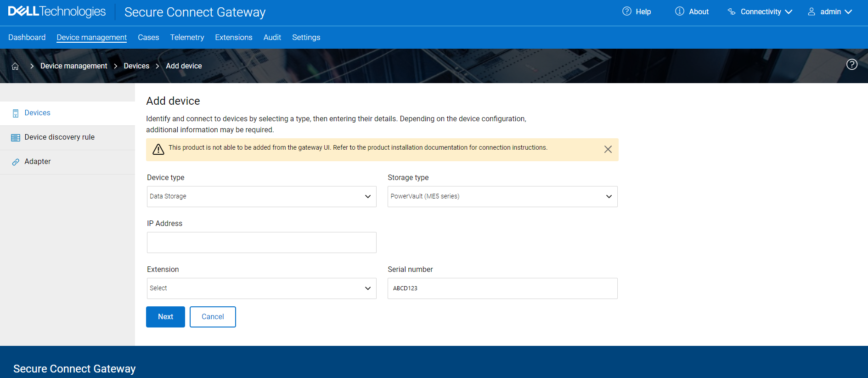The image size is (868, 378).
Task: Dismiss the yellow warning banner
Action: [608, 149]
